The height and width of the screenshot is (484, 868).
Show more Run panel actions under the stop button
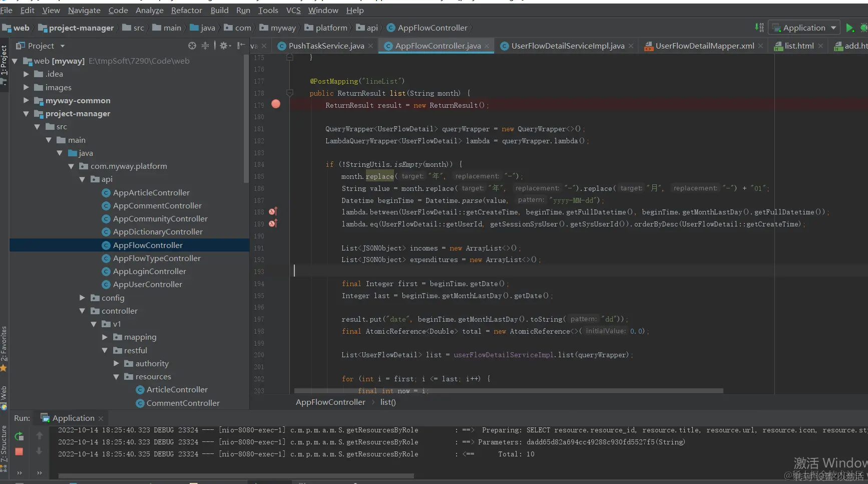20,472
